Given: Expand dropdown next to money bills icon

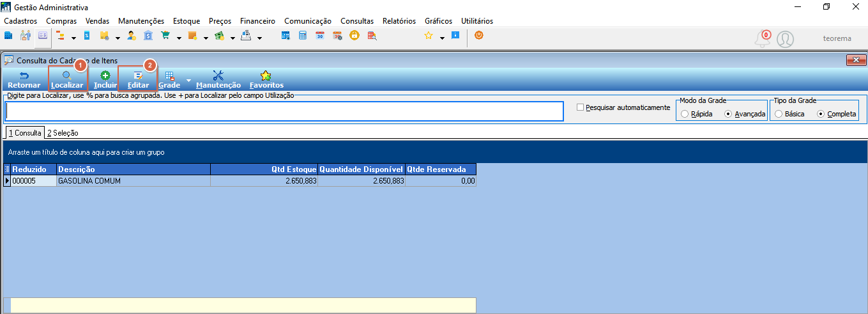Looking at the screenshot, I should tap(232, 38).
